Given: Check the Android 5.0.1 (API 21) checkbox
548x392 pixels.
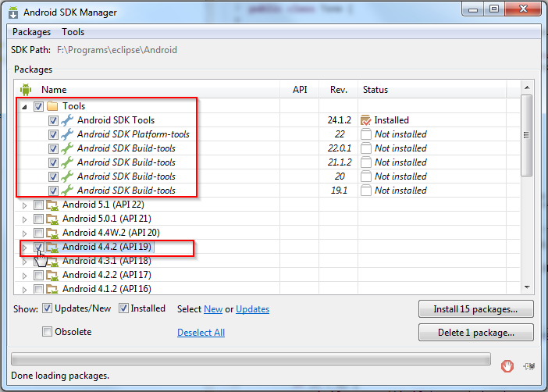Looking at the screenshot, I should point(38,219).
